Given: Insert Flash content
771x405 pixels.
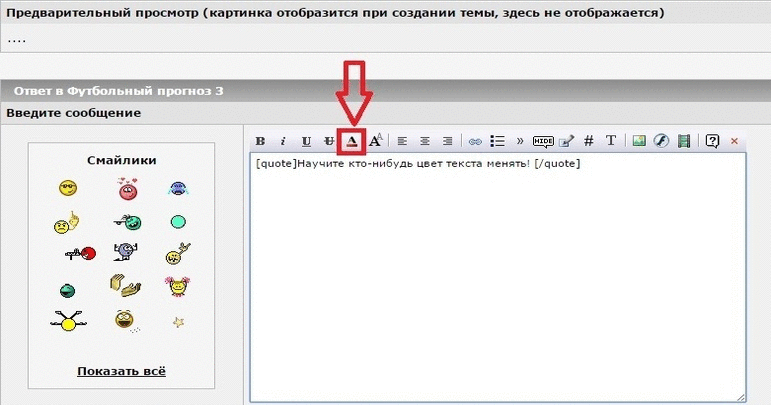Looking at the screenshot, I should pyautogui.click(x=661, y=141).
